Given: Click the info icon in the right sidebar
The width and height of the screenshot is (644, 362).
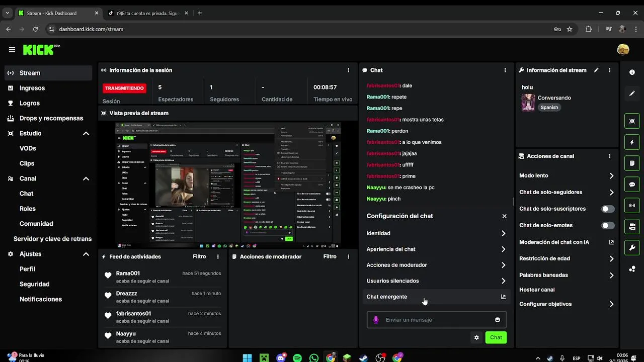Looking at the screenshot, I should tap(632, 72).
